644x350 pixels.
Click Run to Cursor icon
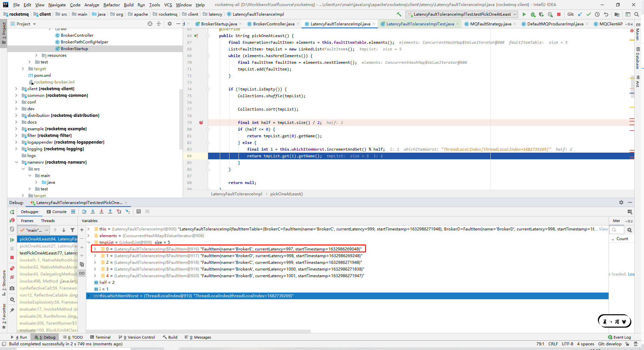click(128, 211)
